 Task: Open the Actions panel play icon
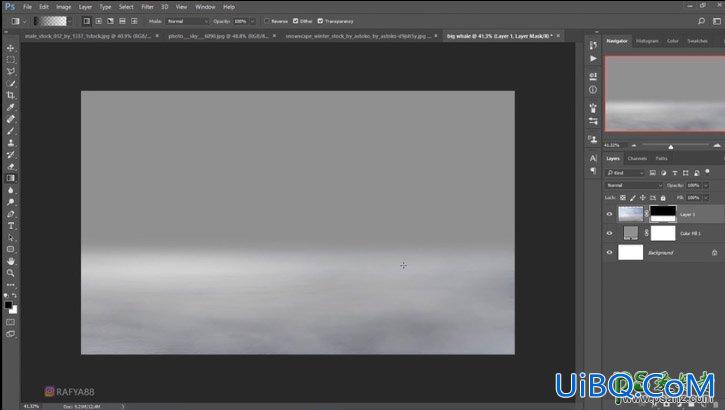593,59
